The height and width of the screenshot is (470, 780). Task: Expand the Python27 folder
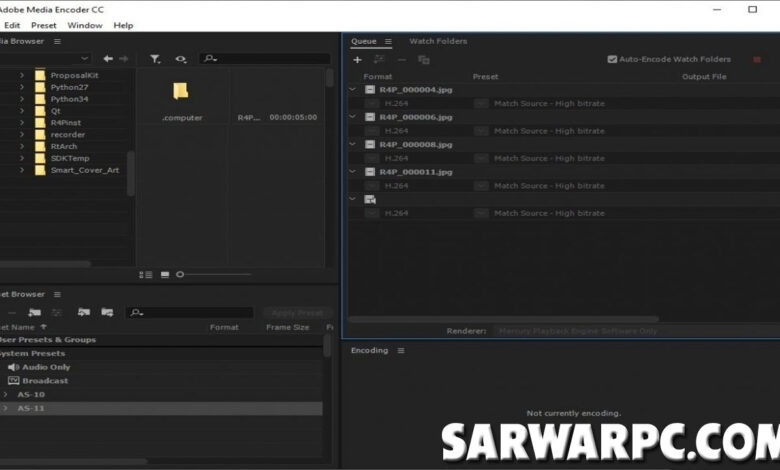click(x=22, y=87)
